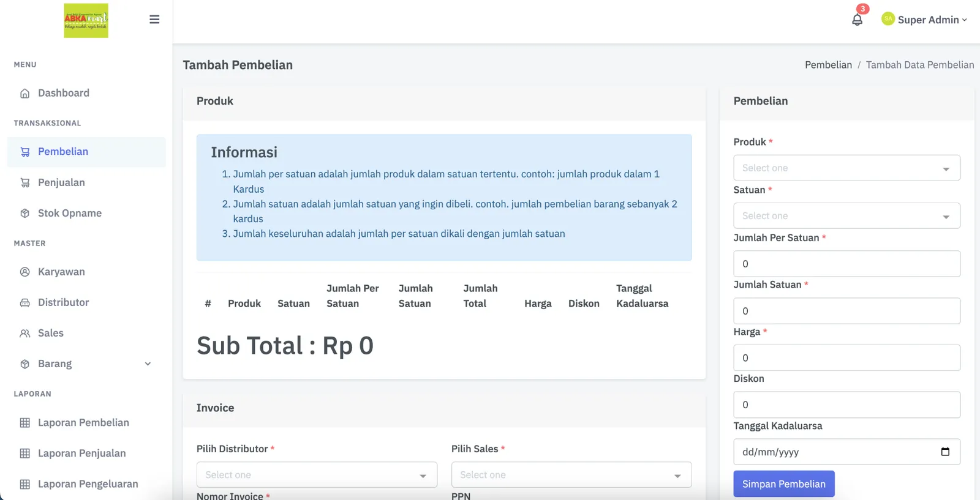The height and width of the screenshot is (500, 980).
Task: Click the Dashboard home icon
Action: pos(25,93)
